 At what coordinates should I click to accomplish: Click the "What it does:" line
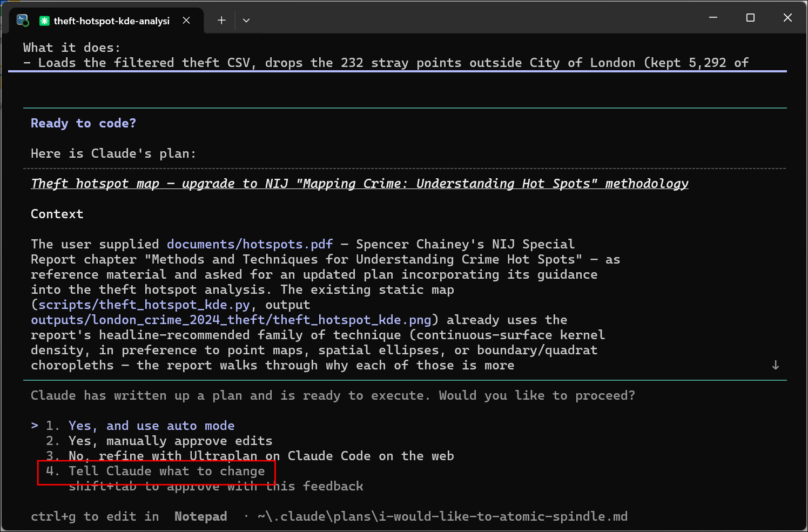pyautogui.click(x=72, y=48)
